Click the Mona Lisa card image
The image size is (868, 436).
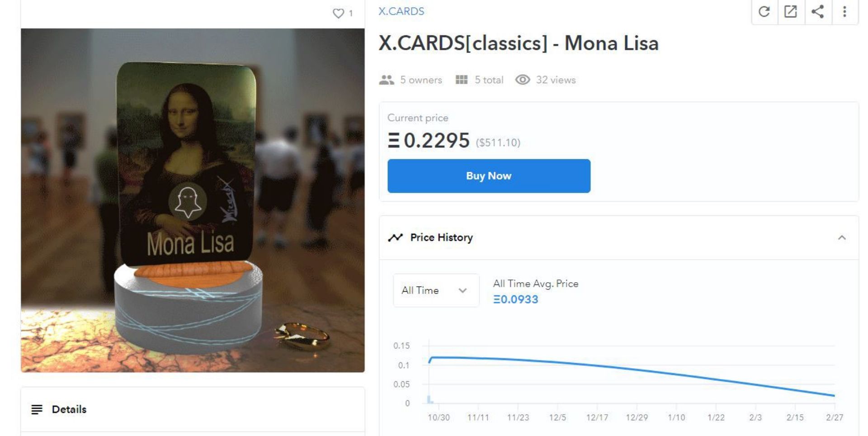click(193, 200)
